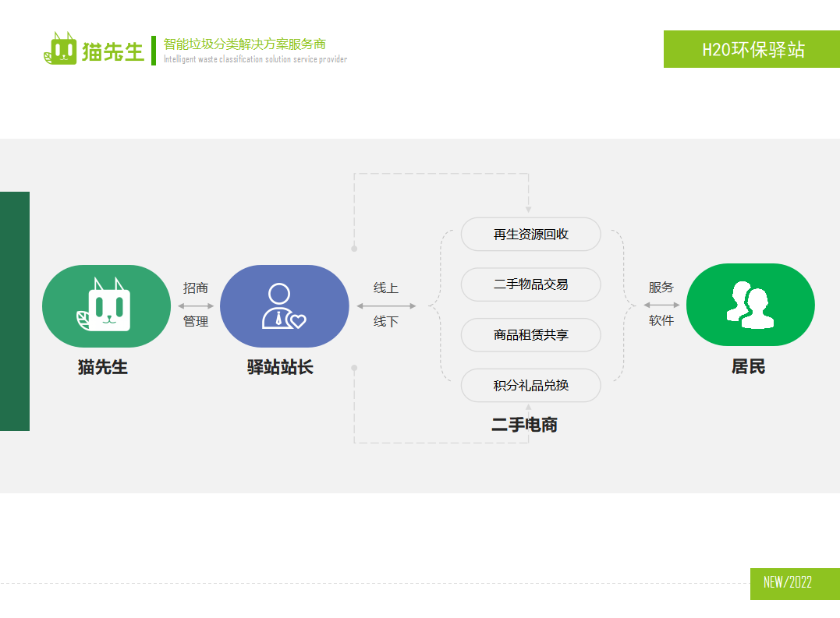Select the 二手物品交易 option box

pos(531,284)
